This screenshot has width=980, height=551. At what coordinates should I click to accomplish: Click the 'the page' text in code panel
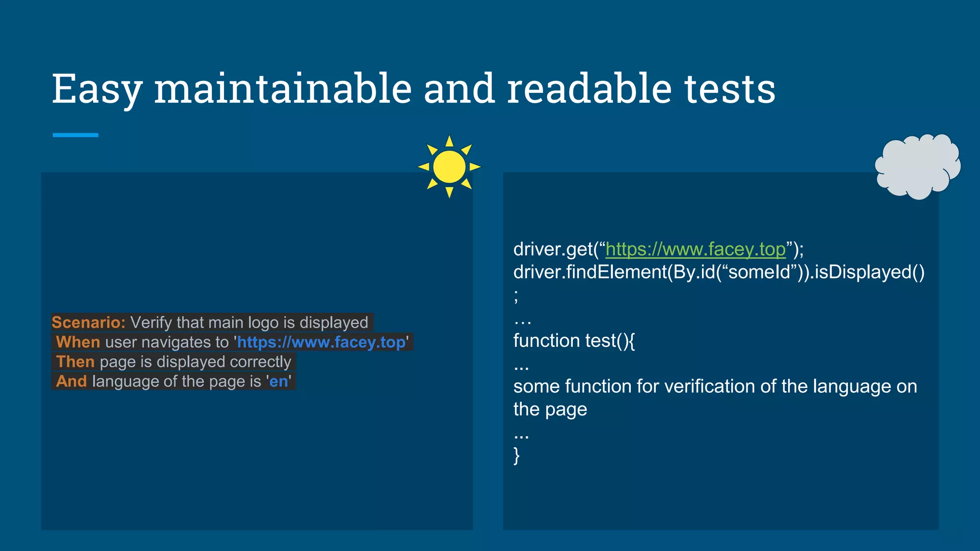[550, 409]
